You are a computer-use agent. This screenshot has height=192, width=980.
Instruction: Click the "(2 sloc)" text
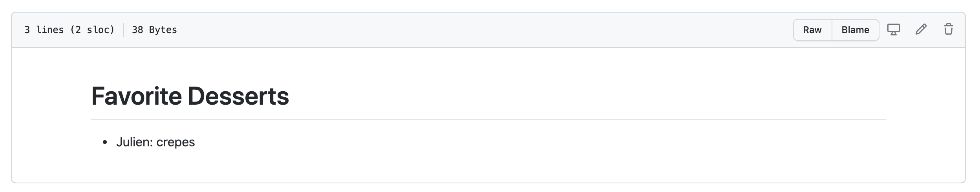click(92, 30)
